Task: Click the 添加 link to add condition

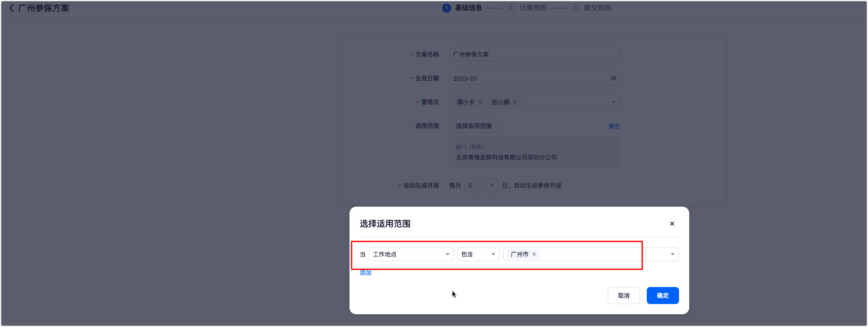Action: coord(365,273)
